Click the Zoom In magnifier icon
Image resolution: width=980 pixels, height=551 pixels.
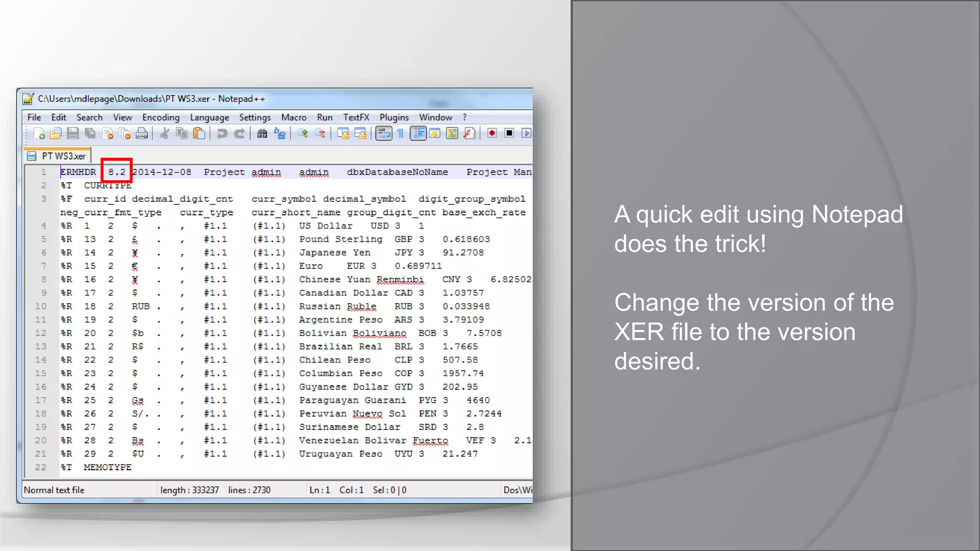(302, 133)
